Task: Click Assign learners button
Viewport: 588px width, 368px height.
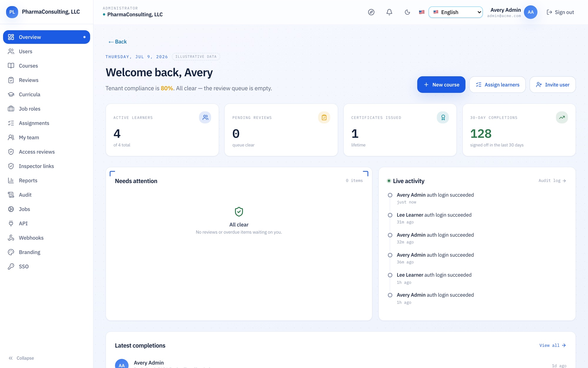Action: point(497,84)
